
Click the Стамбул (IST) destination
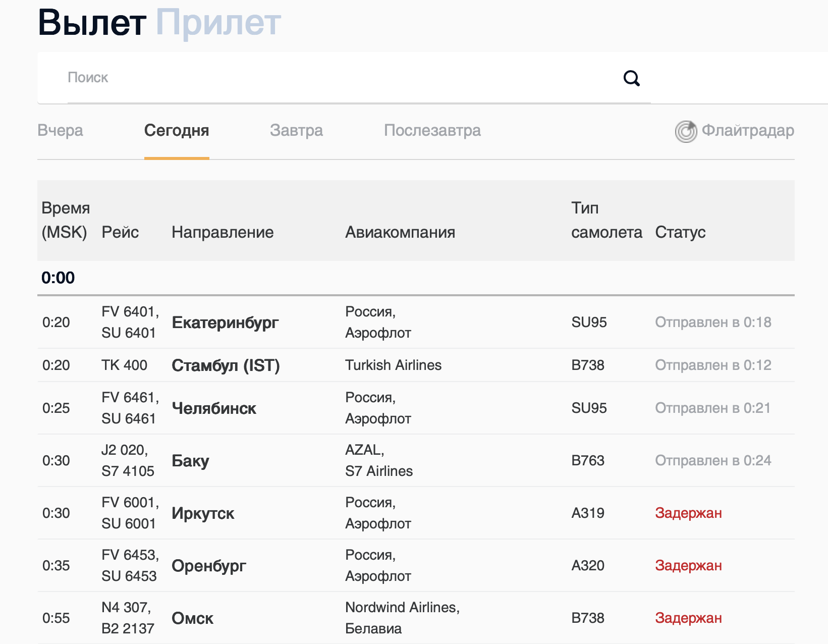[x=226, y=365]
